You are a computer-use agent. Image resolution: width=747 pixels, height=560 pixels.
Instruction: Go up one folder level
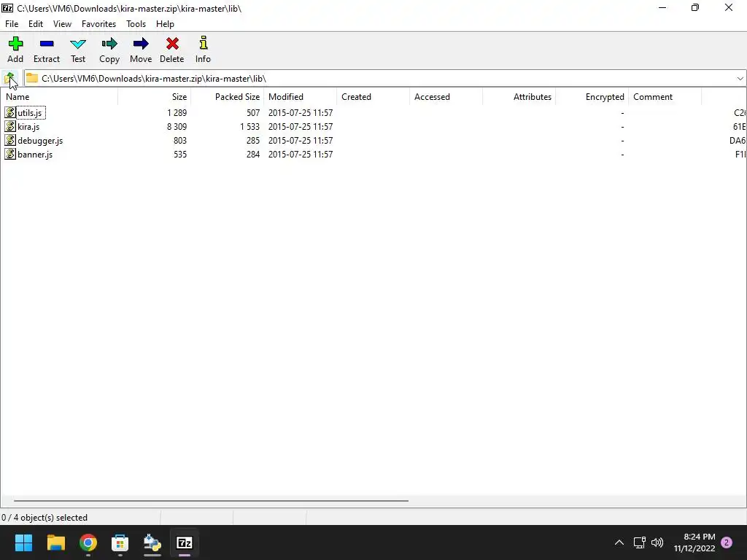(10, 78)
